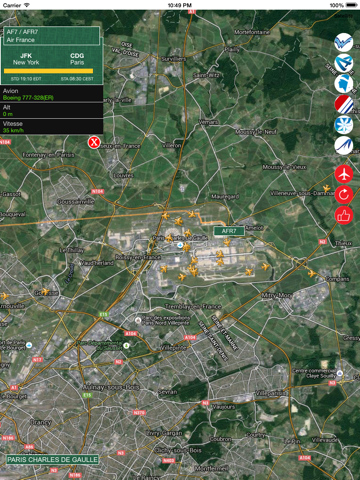Screen dimensions: 360x480
Task: Open the blue head profile app icon
Action: point(344,84)
